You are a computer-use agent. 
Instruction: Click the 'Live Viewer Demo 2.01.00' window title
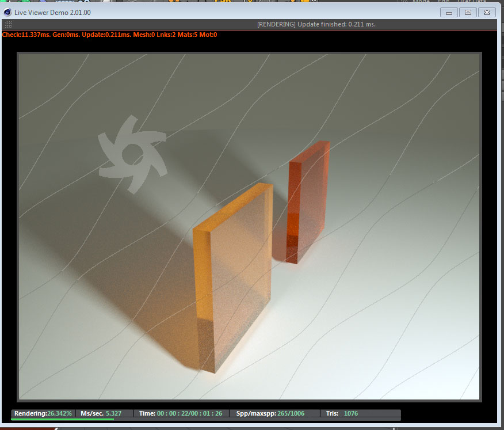point(52,13)
